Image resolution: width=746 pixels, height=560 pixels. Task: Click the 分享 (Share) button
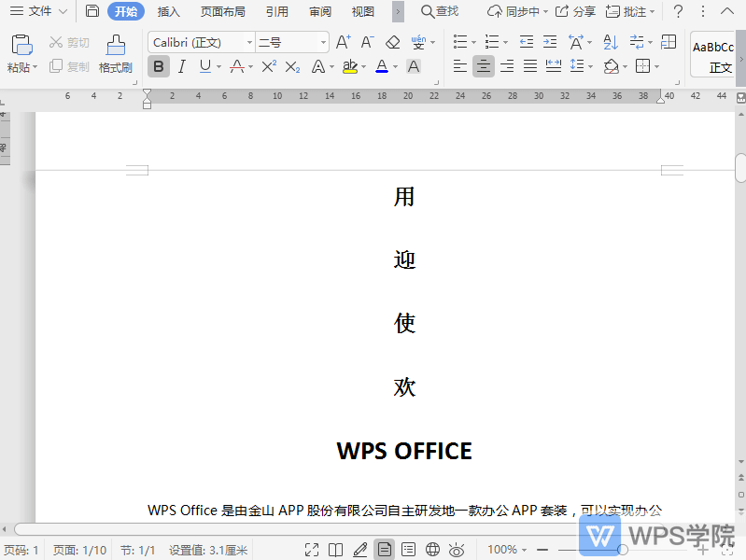pyautogui.click(x=575, y=11)
